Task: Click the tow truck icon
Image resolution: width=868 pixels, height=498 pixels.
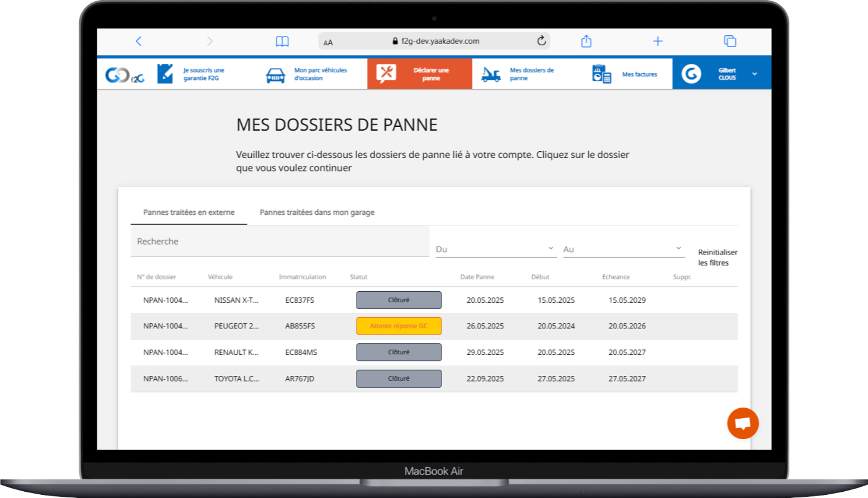Action: [x=491, y=74]
